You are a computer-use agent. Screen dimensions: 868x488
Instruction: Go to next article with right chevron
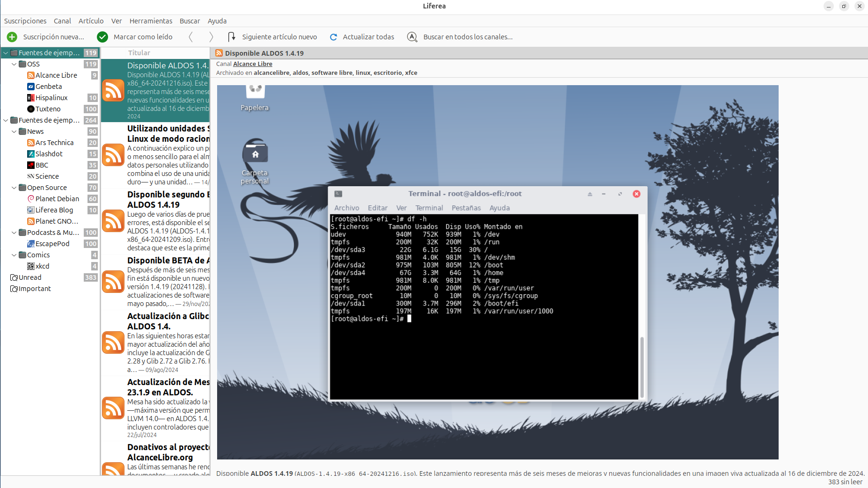pyautogui.click(x=211, y=37)
